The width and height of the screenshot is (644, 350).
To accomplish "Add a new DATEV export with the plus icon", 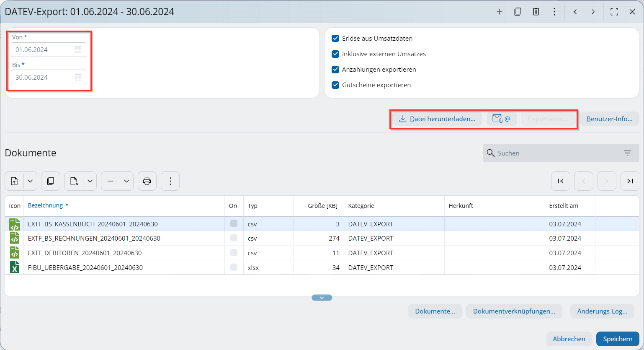I will coord(500,12).
